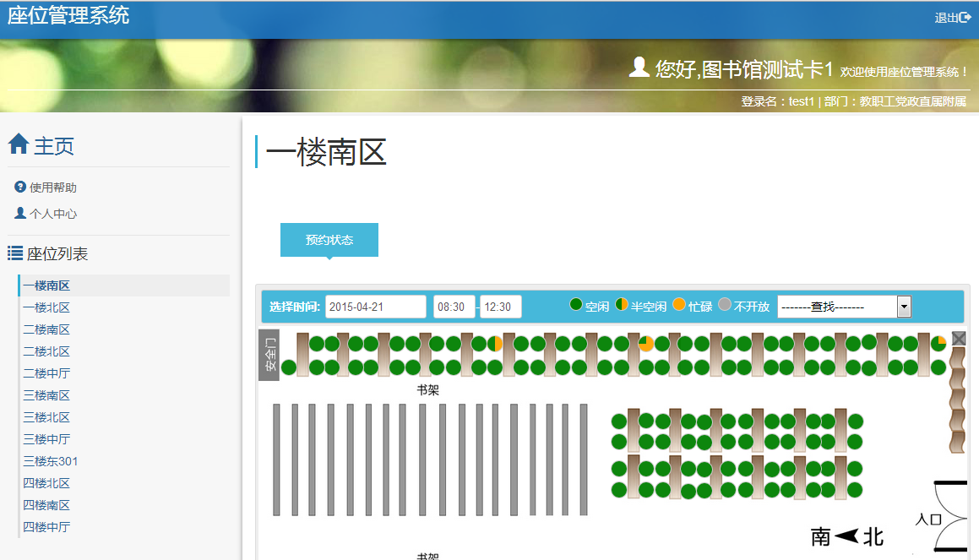Open the 查找 search dropdown
Screen dimensions: 979x560
(x=904, y=307)
